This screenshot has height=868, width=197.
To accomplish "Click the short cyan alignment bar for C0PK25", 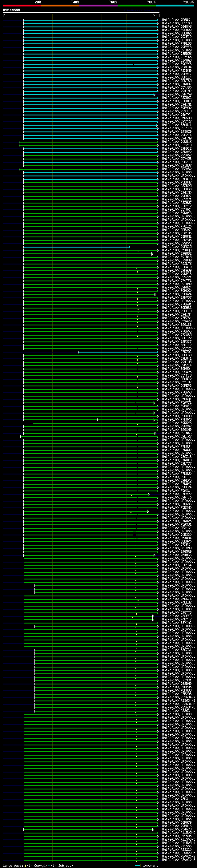I will pyautogui.click(x=76, y=247).
